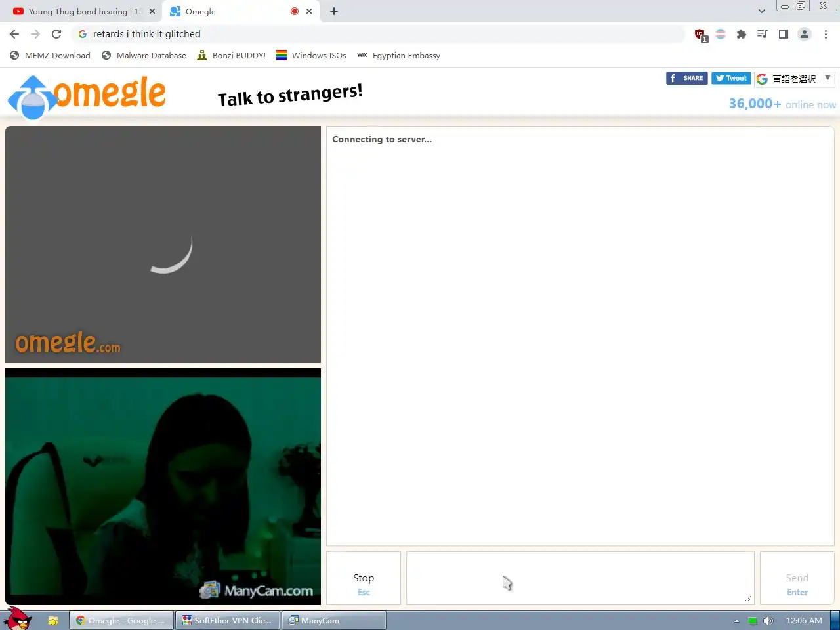Screen dimensions: 840x630
Task: Close the Young Thug YouTube tab
Action: click(152, 11)
